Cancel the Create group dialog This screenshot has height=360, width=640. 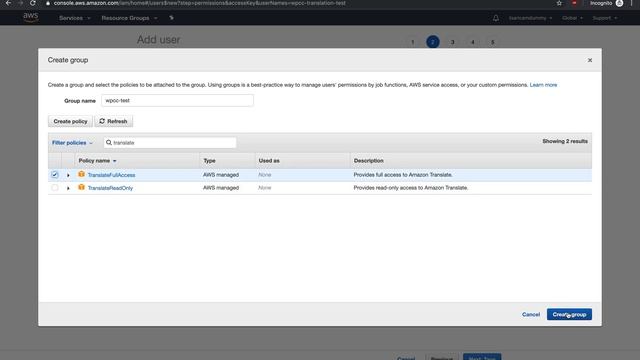tap(531, 314)
